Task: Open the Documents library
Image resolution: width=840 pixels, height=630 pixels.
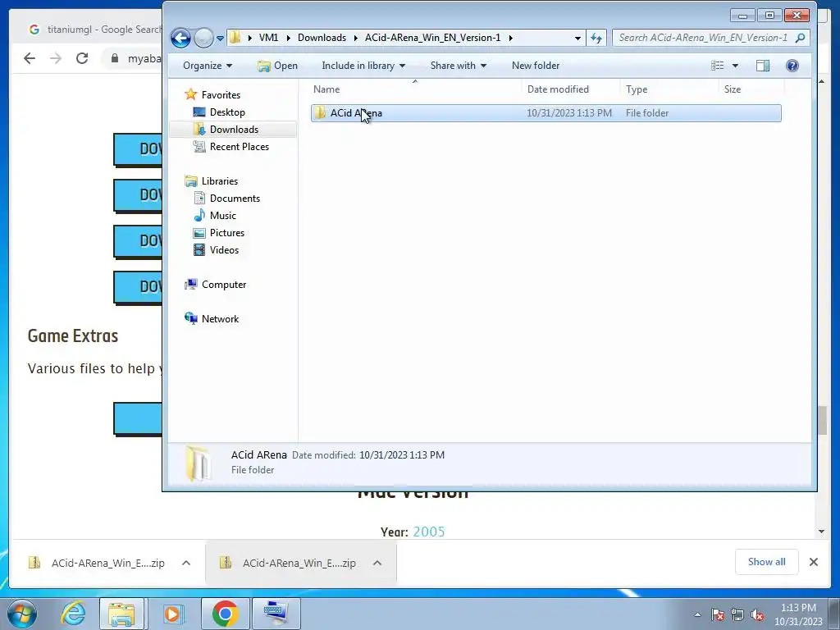Action: point(235,199)
